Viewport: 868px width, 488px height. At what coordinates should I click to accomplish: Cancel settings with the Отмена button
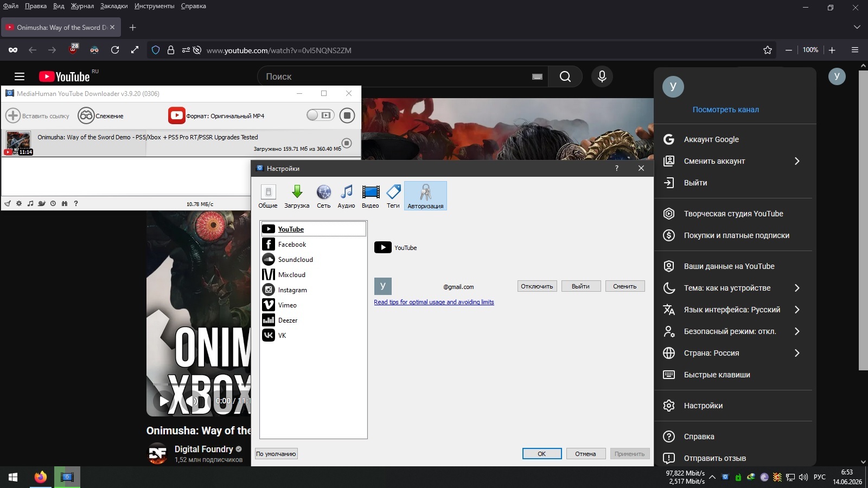point(585,454)
